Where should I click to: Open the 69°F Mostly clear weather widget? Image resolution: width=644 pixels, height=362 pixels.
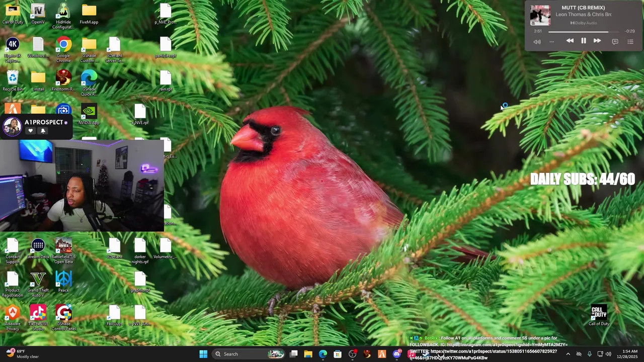tap(22, 354)
